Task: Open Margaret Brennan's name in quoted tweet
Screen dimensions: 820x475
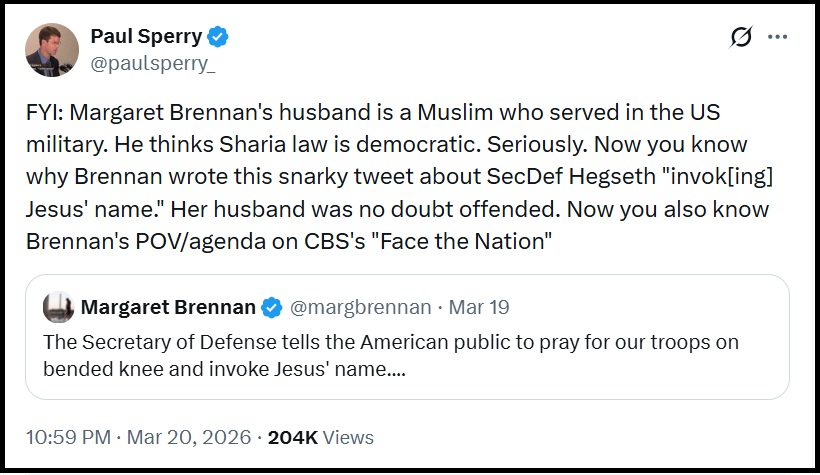Action: point(167,306)
